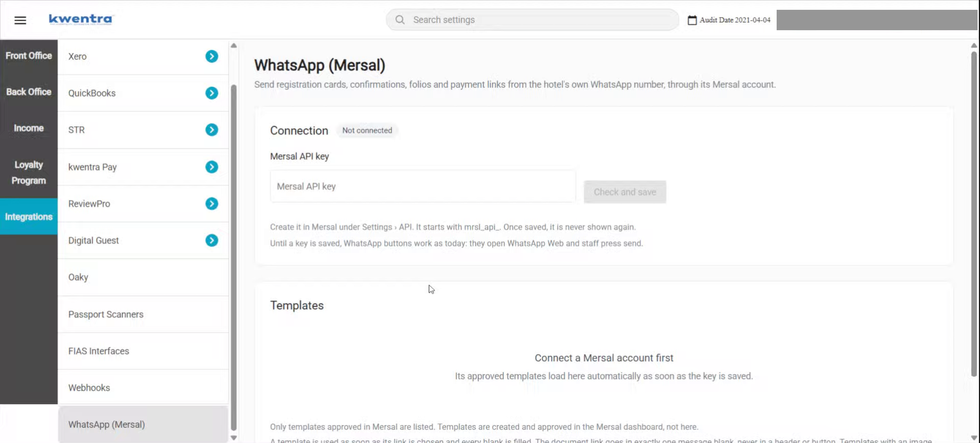Open the Front Office section
The width and height of the screenshot is (980, 443).
tap(29, 56)
